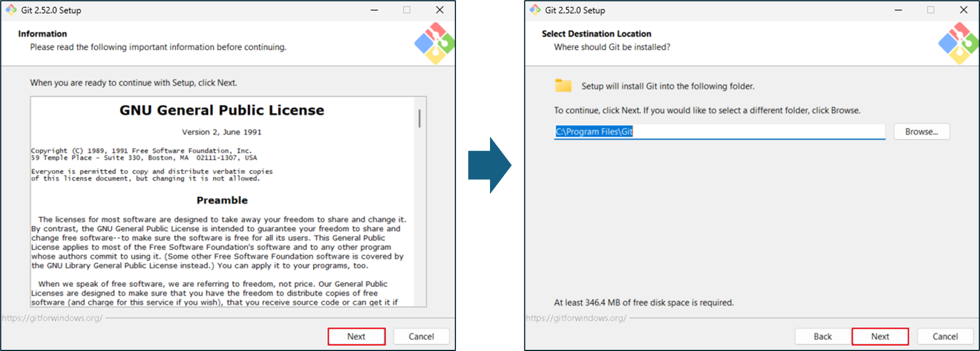
Task: Click the 'Copyright (C) 1989, 1991' line
Action: coord(141,150)
